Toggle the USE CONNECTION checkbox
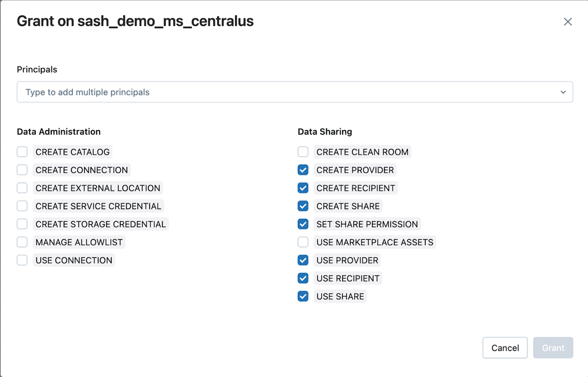This screenshot has width=588, height=377. pyautogui.click(x=22, y=261)
